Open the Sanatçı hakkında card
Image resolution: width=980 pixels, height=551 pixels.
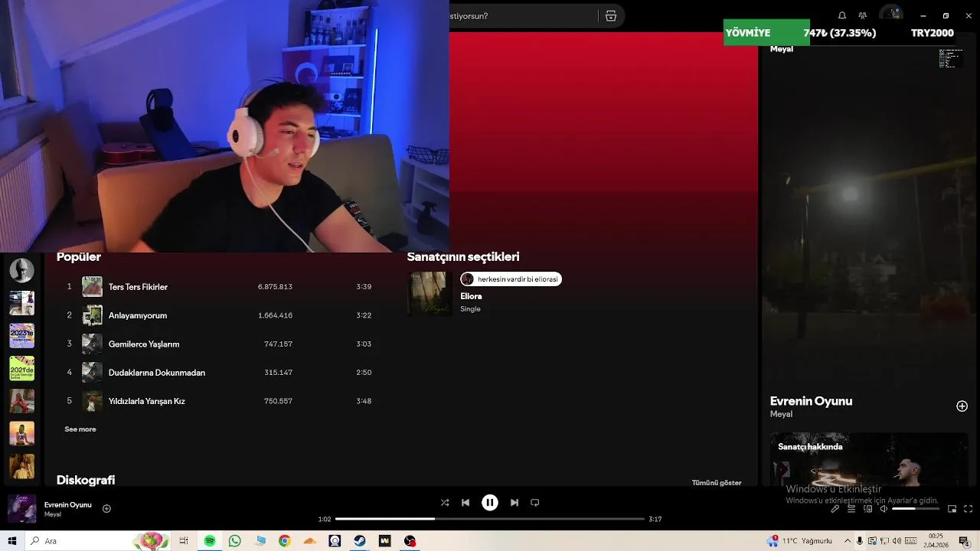click(x=869, y=459)
